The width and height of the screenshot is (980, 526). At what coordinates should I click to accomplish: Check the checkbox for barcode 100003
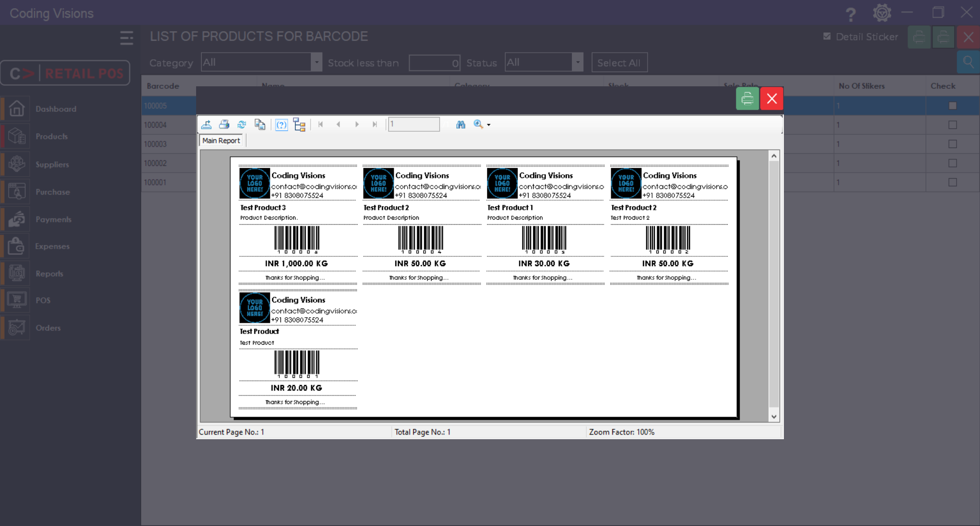952,144
